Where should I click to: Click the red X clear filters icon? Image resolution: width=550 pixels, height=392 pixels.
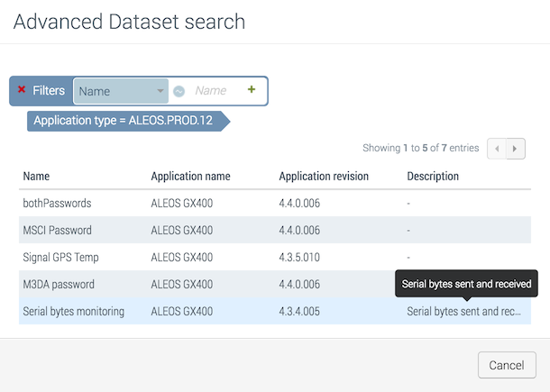22,90
